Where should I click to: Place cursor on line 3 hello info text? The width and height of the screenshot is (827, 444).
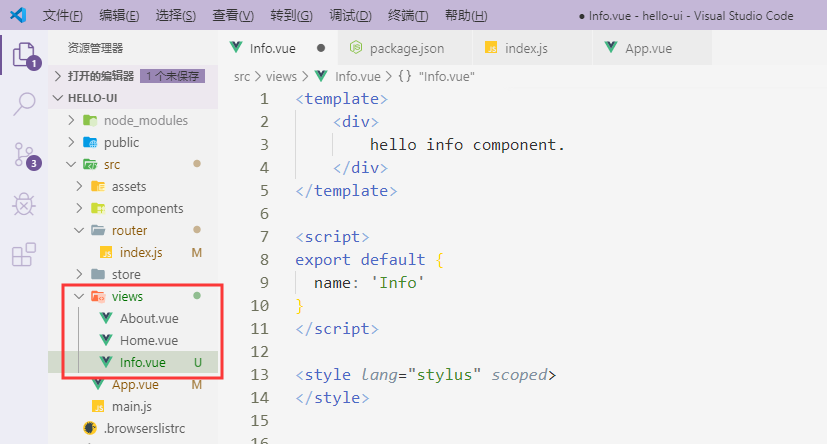tap(467, 144)
